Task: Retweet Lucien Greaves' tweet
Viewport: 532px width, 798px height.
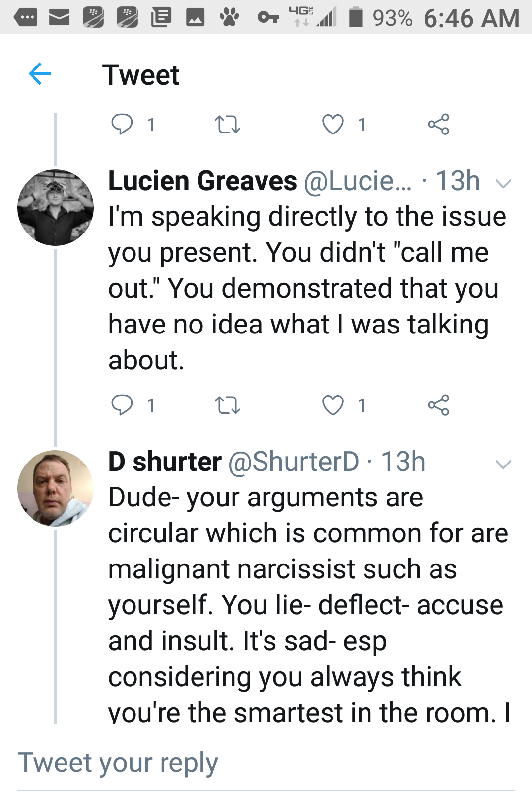Action: pyautogui.click(x=228, y=405)
